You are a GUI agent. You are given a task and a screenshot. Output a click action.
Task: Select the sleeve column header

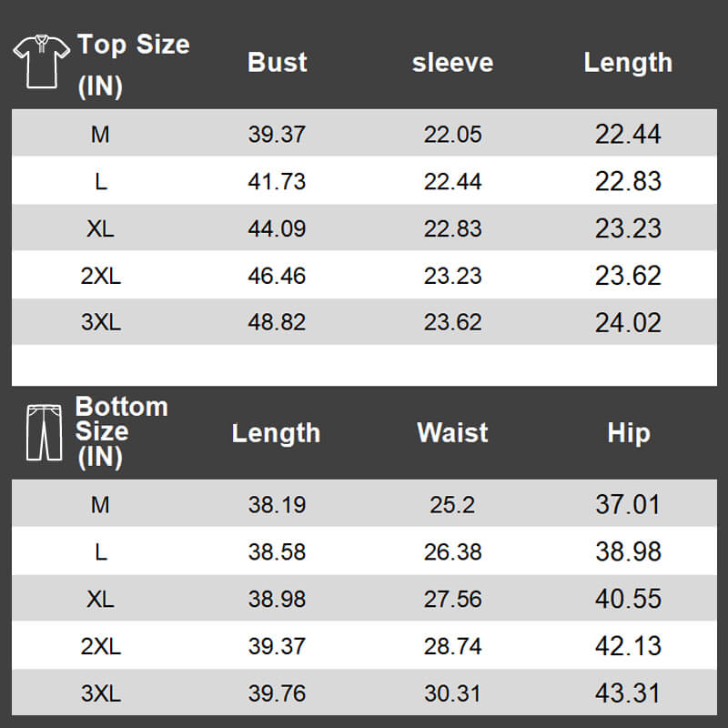click(x=452, y=62)
